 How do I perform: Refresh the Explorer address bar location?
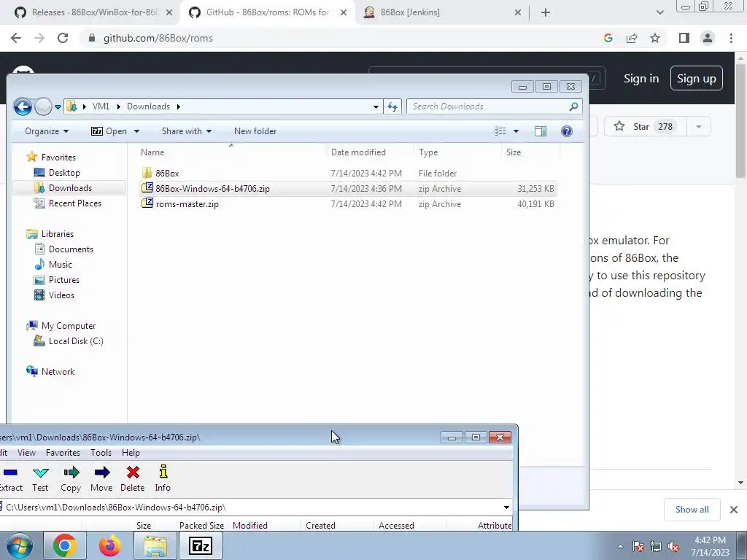click(x=392, y=106)
